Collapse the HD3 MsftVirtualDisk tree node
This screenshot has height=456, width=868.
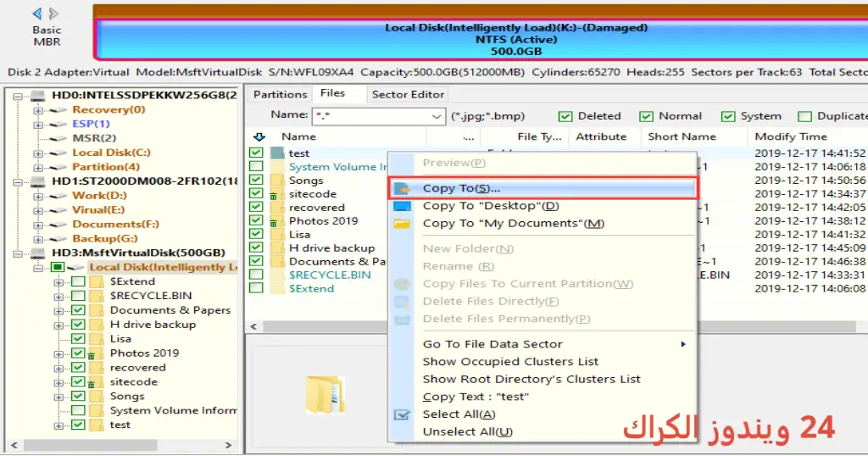pyautogui.click(x=18, y=253)
